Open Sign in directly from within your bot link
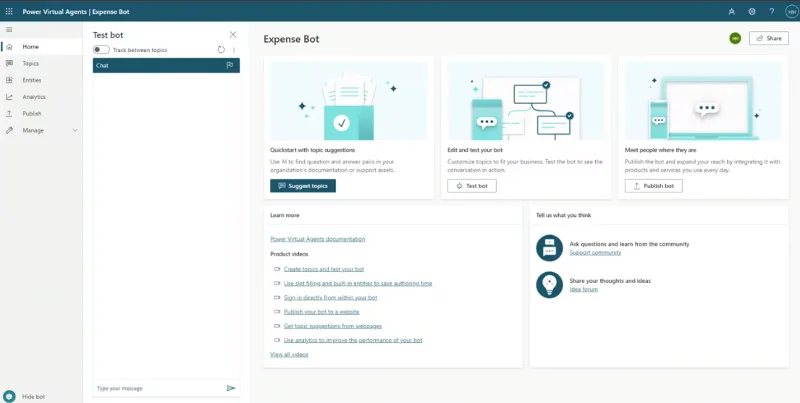 (x=331, y=297)
